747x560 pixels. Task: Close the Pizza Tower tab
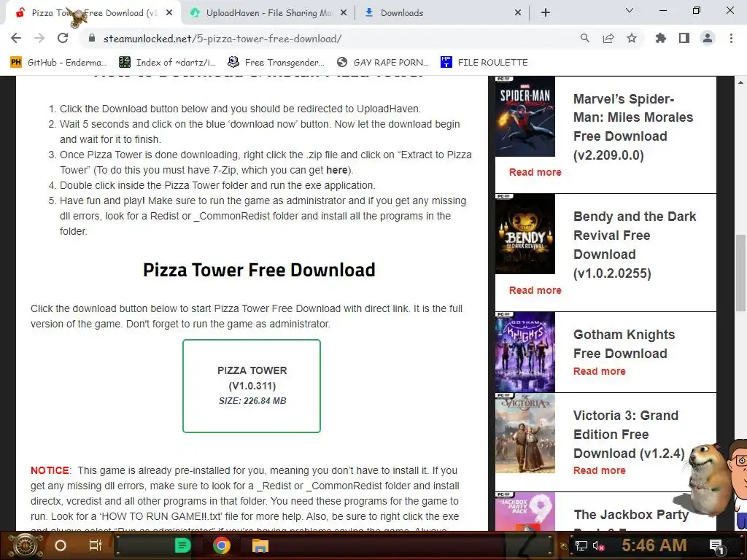(x=169, y=13)
